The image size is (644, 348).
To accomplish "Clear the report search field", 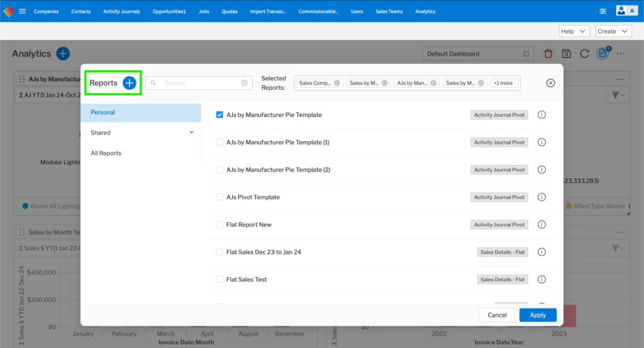I will point(245,83).
